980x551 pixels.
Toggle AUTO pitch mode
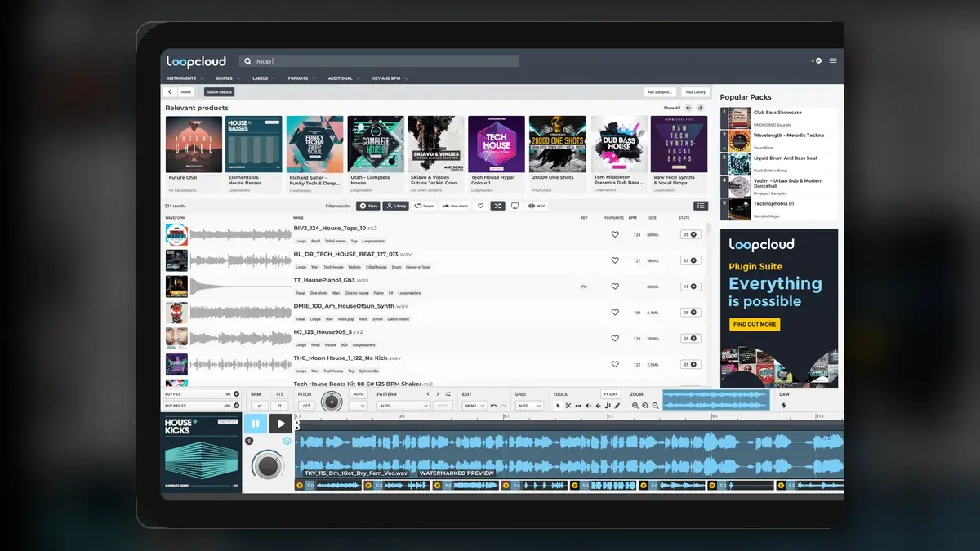358,394
